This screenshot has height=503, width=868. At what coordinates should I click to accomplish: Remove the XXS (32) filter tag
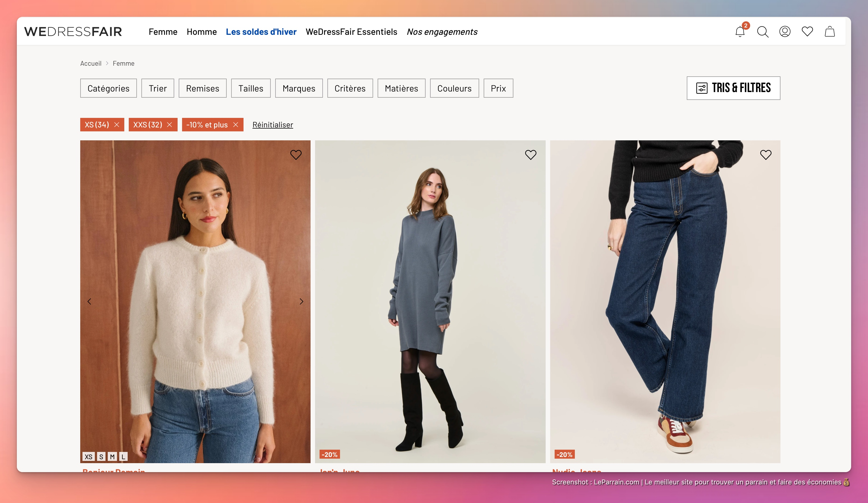tap(169, 125)
